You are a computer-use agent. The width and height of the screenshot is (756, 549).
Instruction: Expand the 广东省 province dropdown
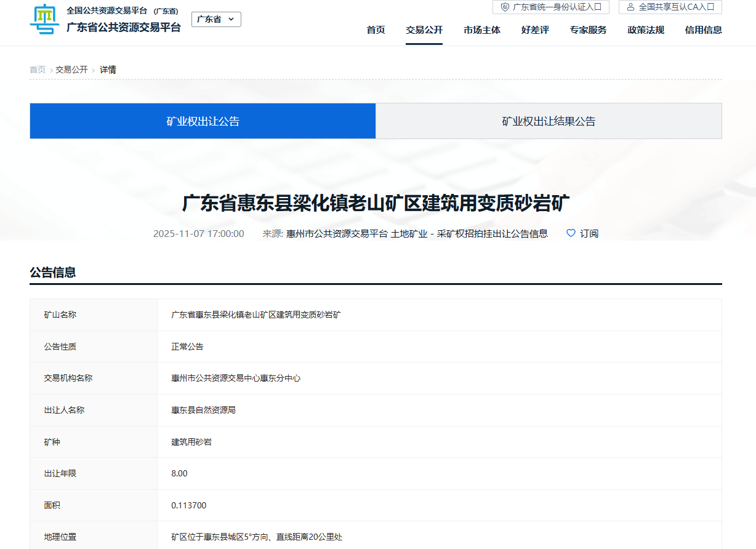[x=216, y=19]
